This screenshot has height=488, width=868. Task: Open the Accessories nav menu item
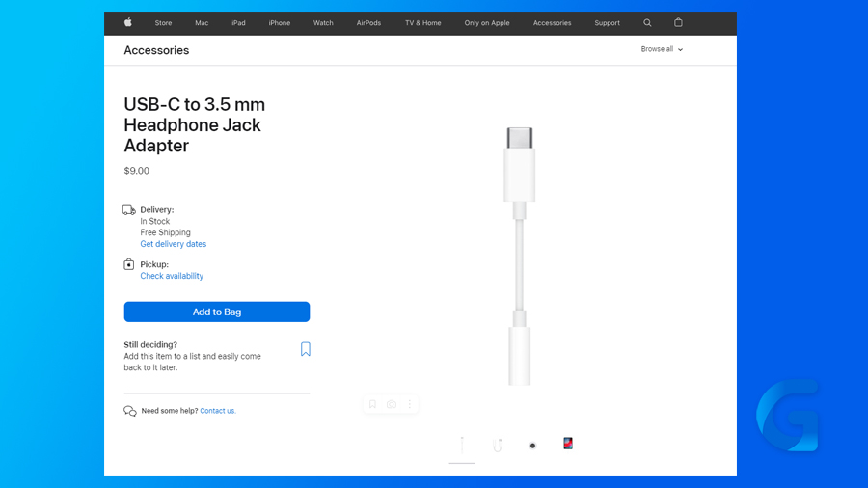pyautogui.click(x=552, y=23)
